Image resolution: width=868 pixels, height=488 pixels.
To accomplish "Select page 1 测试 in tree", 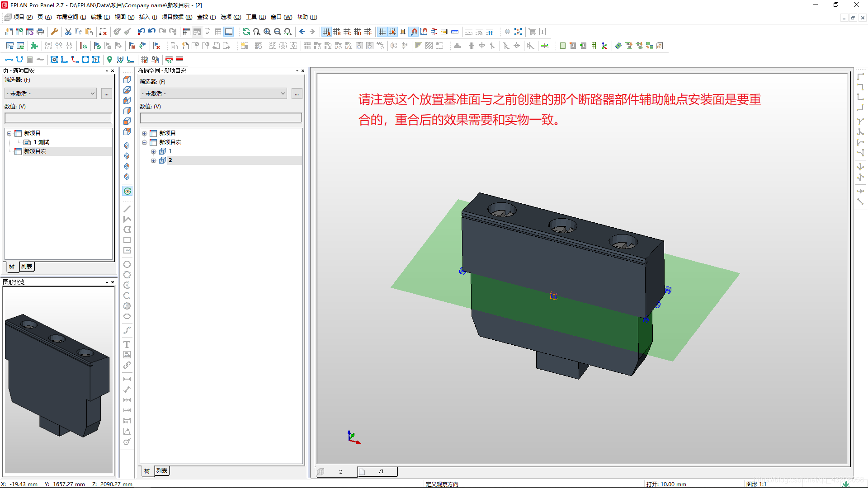I will coord(41,142).
